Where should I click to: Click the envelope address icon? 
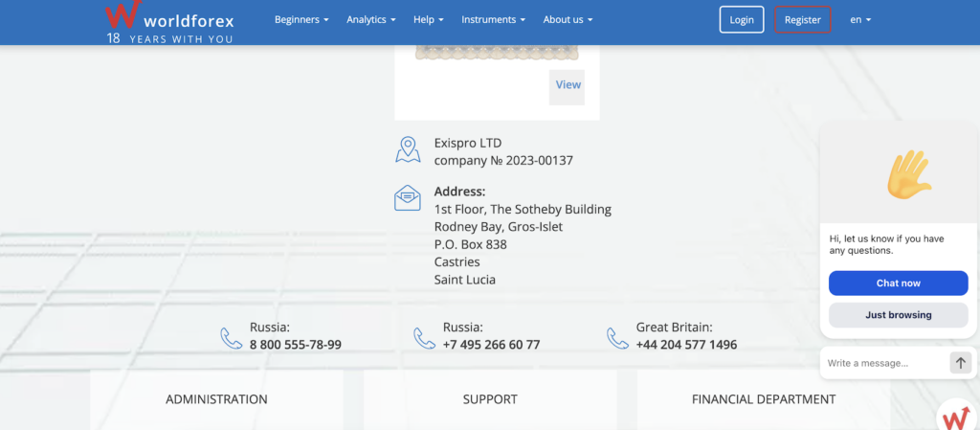[x=408, y=197]
